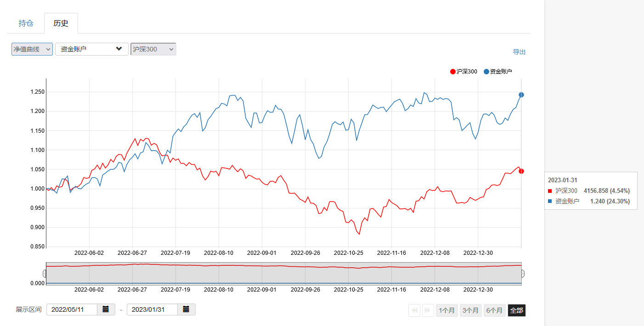Click the 导出 export link
Image resolution: width=644 pixels, height=326 pixels.
pyautogui.click(x=519, y=52)
